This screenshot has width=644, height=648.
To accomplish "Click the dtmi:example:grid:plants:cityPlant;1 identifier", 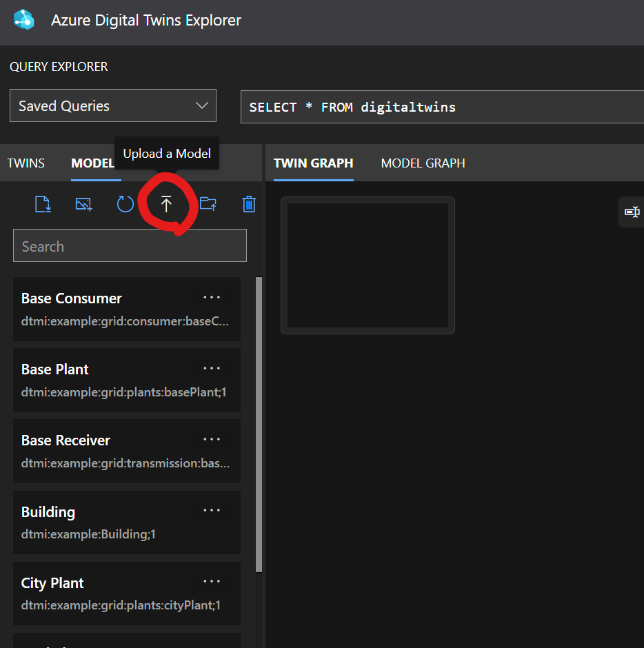I will (x=121, y=605).
